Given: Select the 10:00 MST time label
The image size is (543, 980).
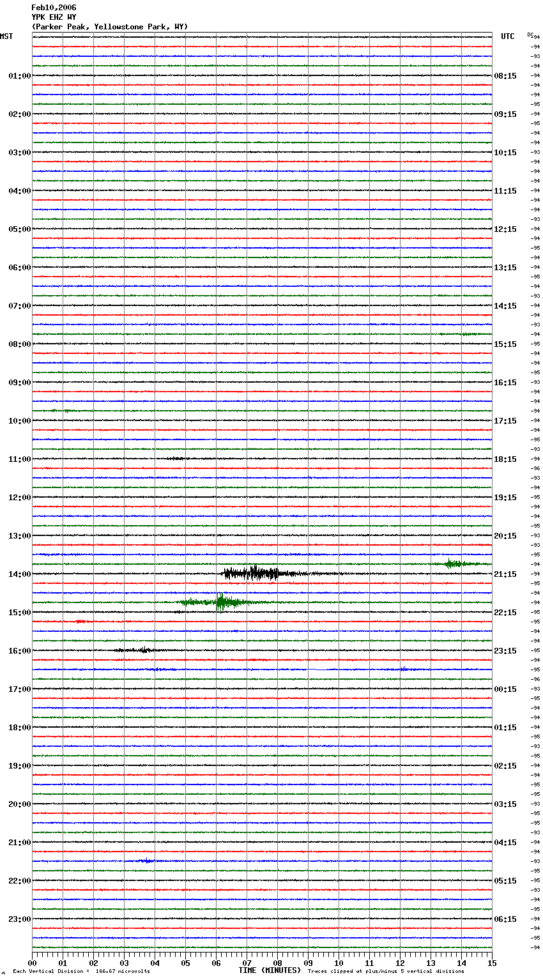Looking at the screenshot, I should coord(20,421).
